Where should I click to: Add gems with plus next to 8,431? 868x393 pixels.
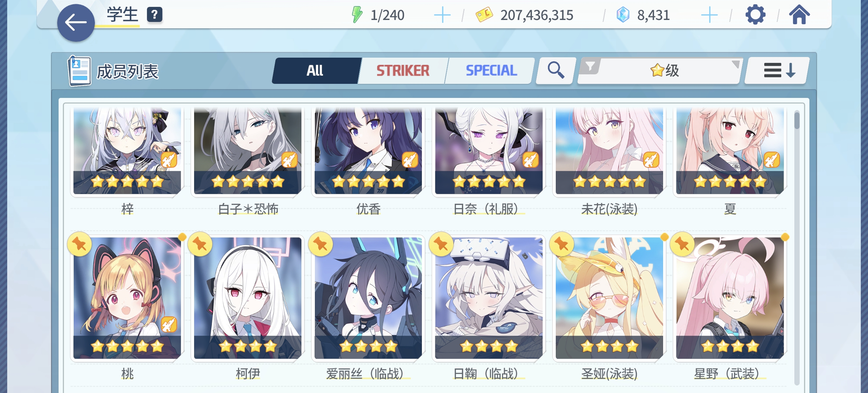coord(709,15)
